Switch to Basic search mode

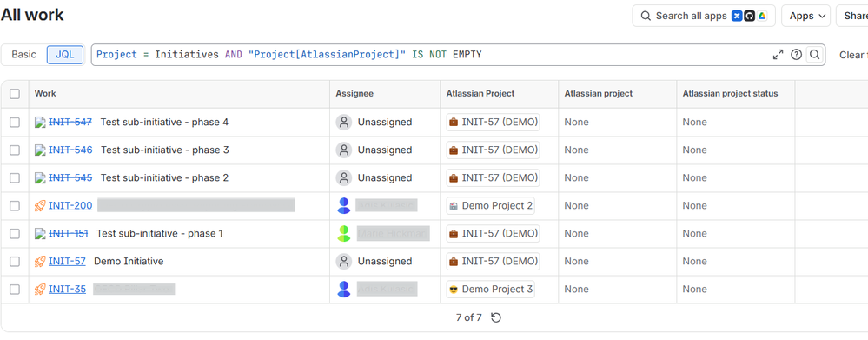pyautogui.click(x=23, y=55)
